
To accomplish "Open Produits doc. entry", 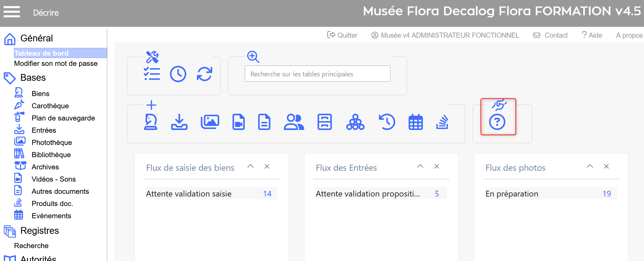I will [52, 204].
